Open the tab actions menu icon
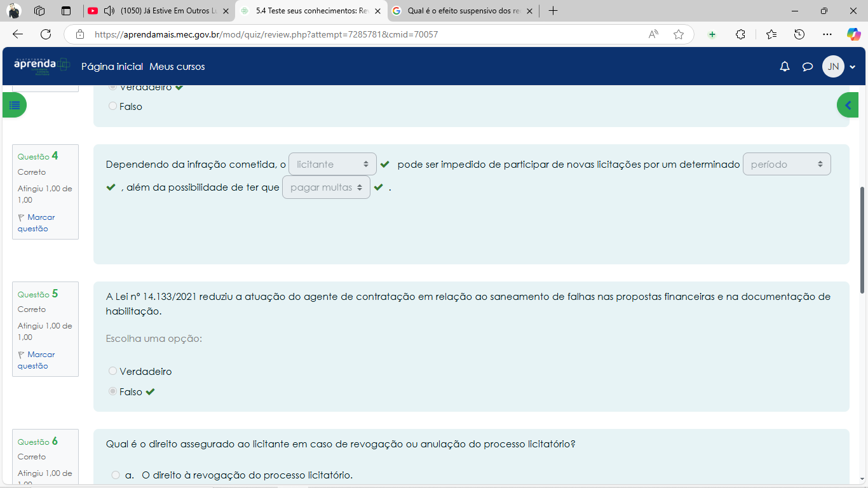868x488 pixels. pos(66,11)
